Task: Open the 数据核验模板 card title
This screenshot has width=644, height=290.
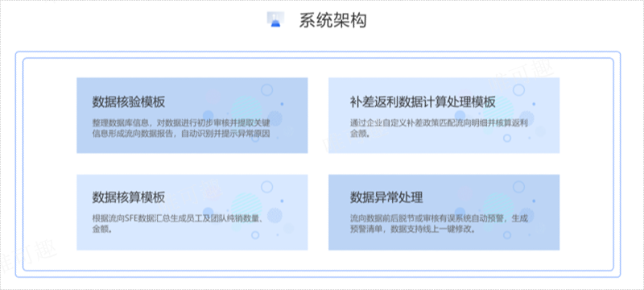Action: pyautogui.click(x=129, y=101)
